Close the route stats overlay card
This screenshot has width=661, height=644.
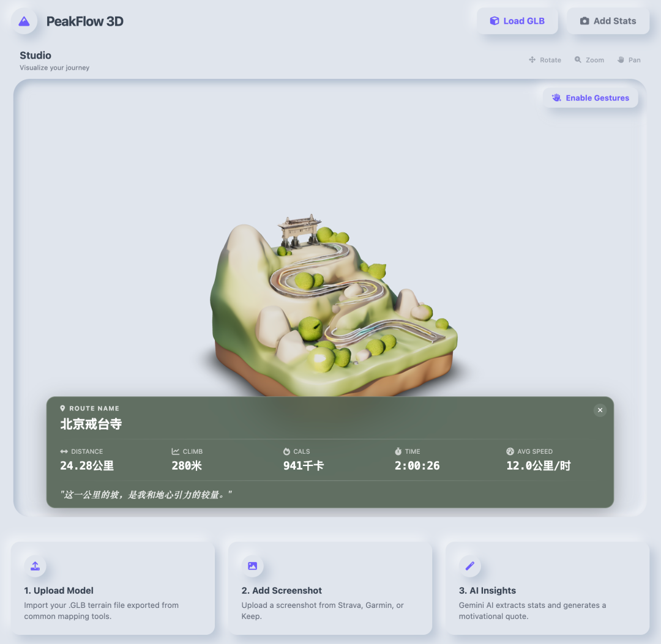coord(600,410)
